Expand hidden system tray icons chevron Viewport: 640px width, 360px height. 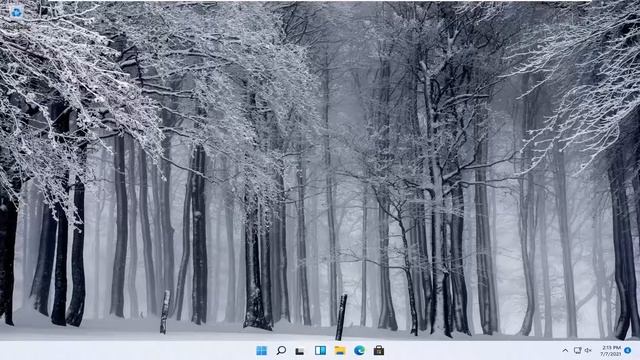565,350
